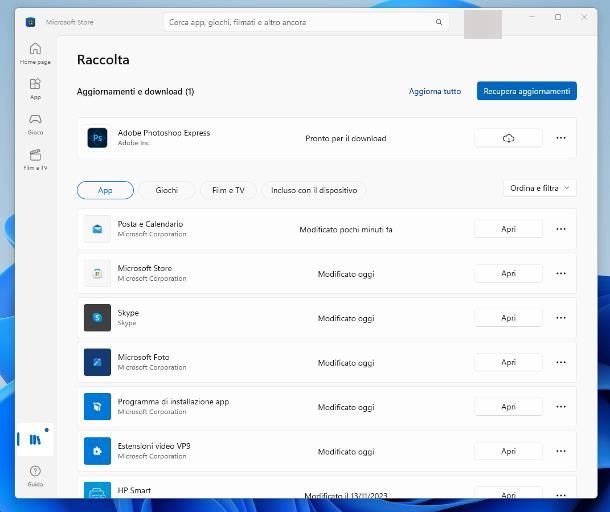Select Incluso con il dispositivo filter

click(x=314, y=190)
